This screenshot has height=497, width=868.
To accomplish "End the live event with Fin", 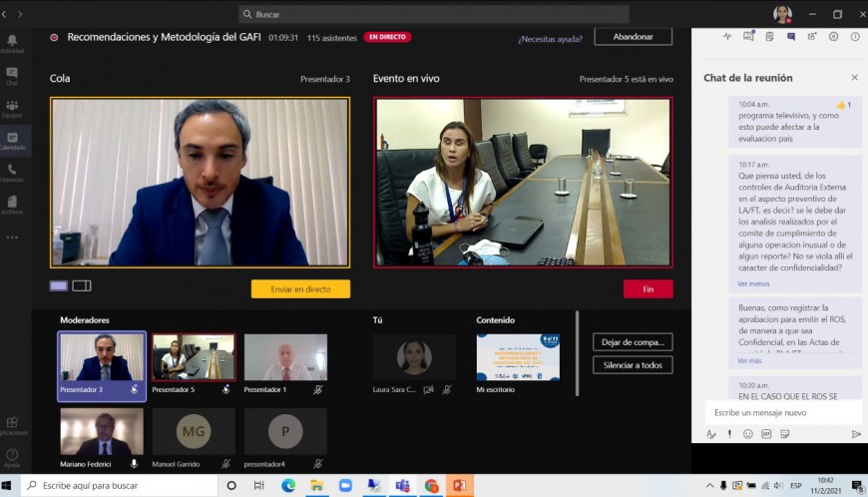I will coord(649,288).
